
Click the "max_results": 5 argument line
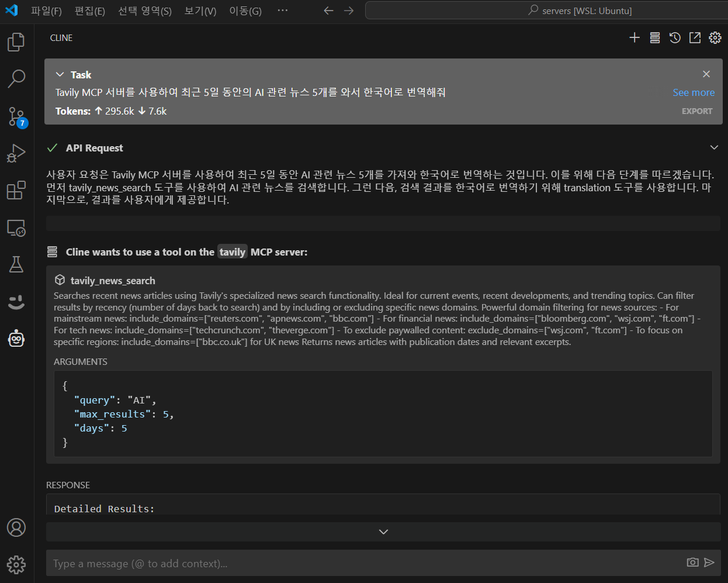(x=124, y=415)
